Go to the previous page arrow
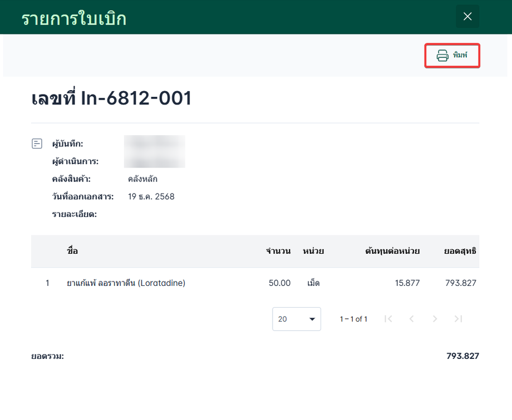The width and height of the screenshot is (512, 420). tap(412, 319)
